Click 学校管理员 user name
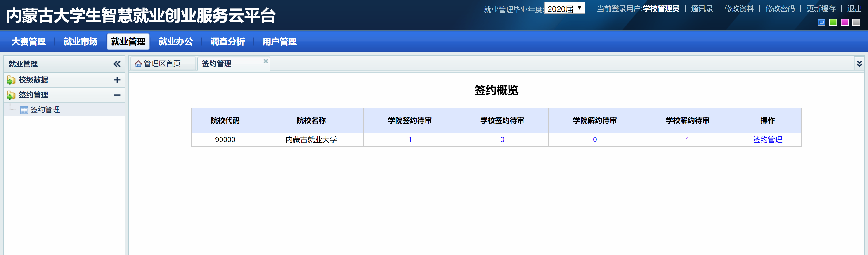The image size is (868, 255). click(661, 9)
